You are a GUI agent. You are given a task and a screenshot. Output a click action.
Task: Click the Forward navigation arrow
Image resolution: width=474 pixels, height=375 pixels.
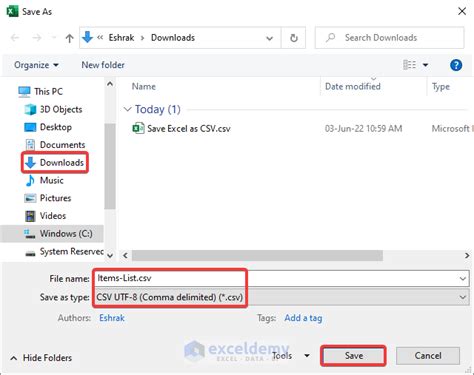point(37,38)
